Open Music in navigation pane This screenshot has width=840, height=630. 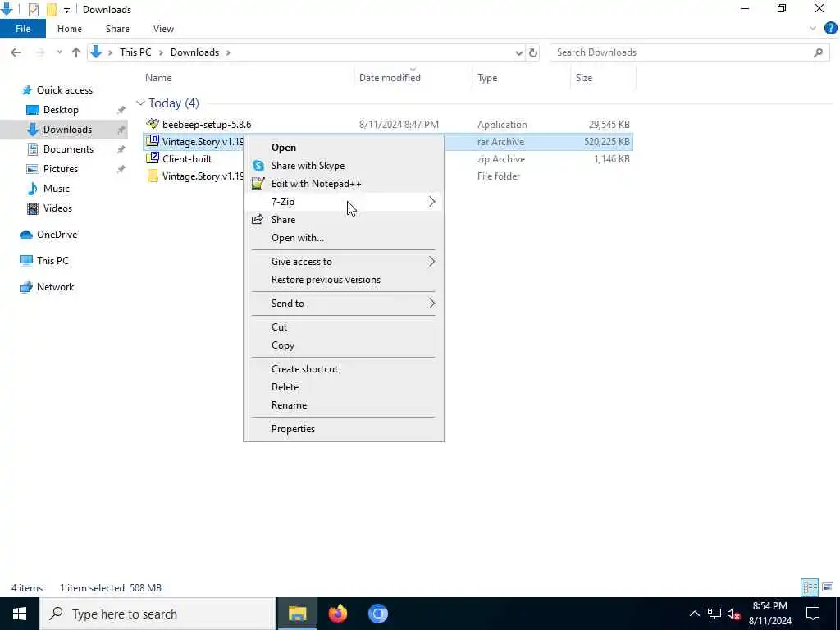pos(57,189)
